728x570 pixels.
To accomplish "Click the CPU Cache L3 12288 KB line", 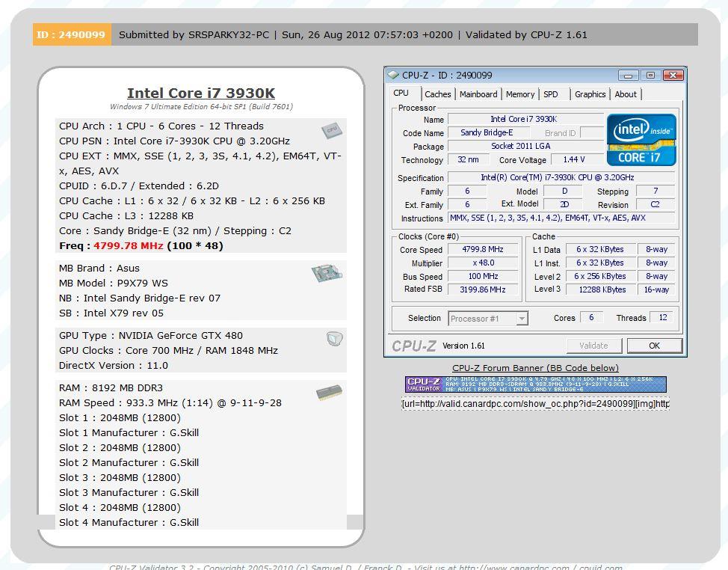I will tap(126, 216).
